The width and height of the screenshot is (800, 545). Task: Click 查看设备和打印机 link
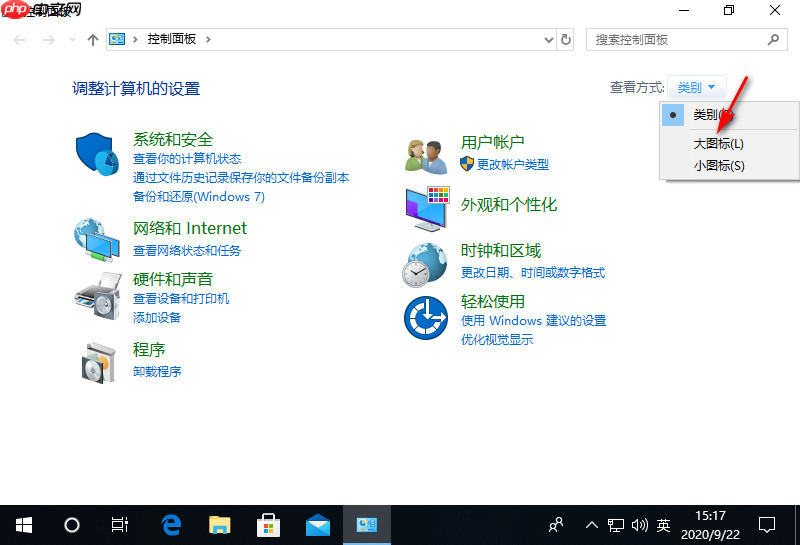[181, 299]
